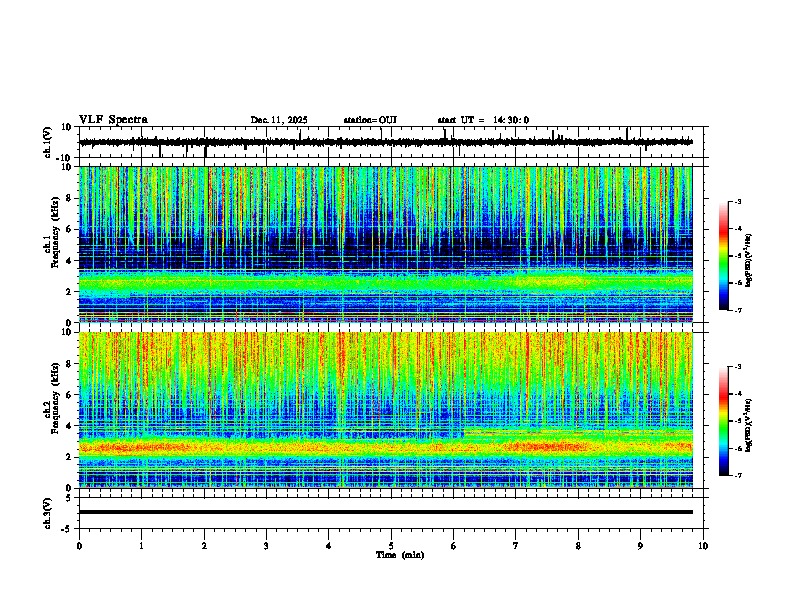Click the '-7' label on ch.2 color scale

click(738, 475)
